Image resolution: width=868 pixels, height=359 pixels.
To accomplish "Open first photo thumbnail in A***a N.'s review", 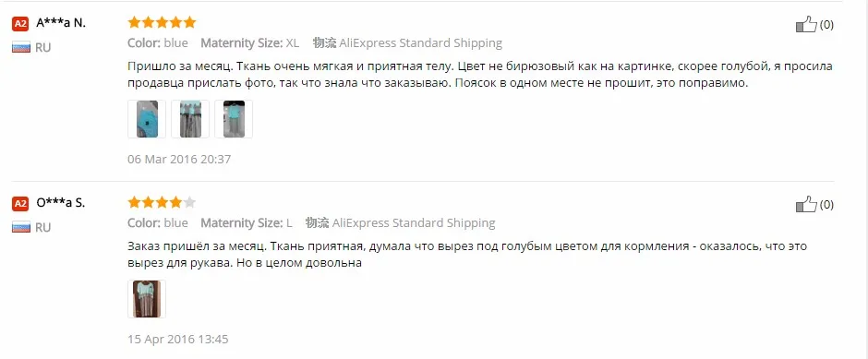I will click(x=147, y=119).
